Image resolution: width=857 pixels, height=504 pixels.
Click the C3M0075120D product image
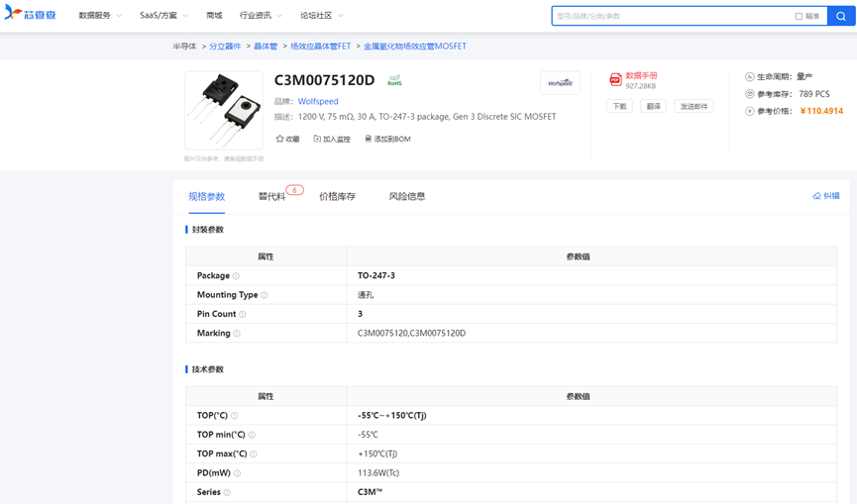224,110
